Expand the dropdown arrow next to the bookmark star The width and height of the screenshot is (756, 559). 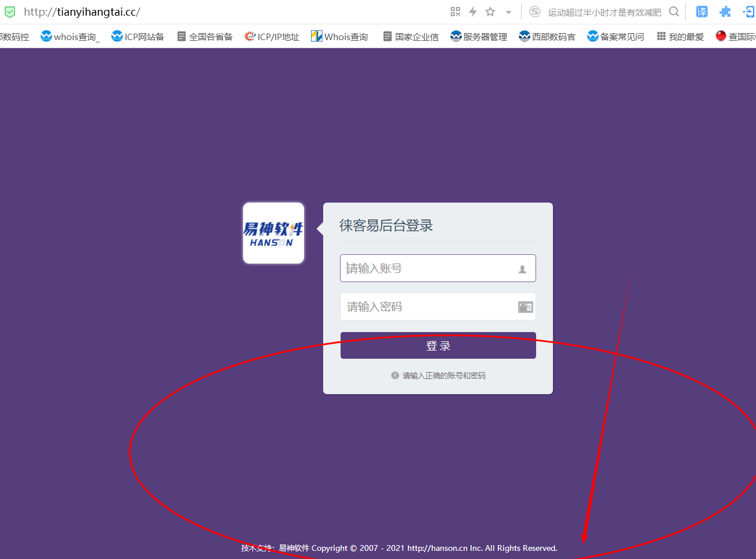pos(508,12)
